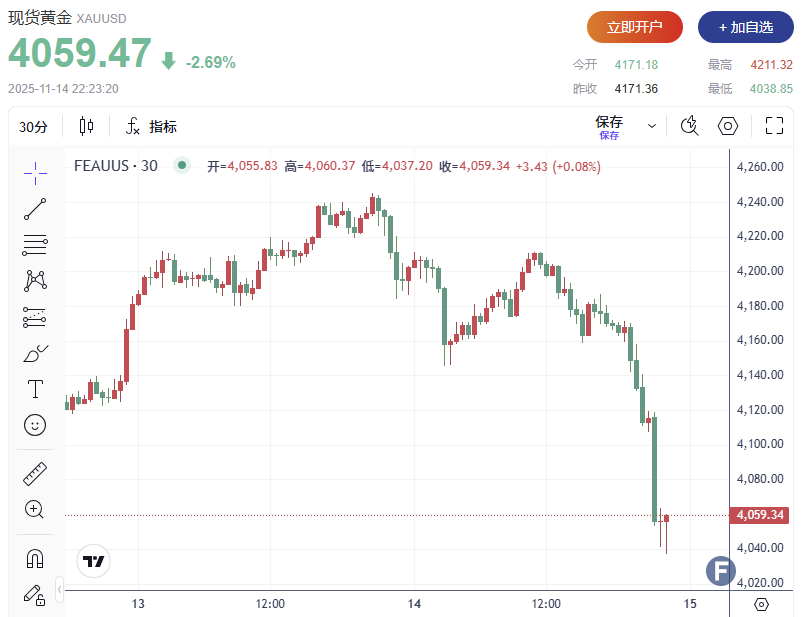
Task: Select the XABCD Pattern tool
Action: pyautogui.click(x=34, y=281)
